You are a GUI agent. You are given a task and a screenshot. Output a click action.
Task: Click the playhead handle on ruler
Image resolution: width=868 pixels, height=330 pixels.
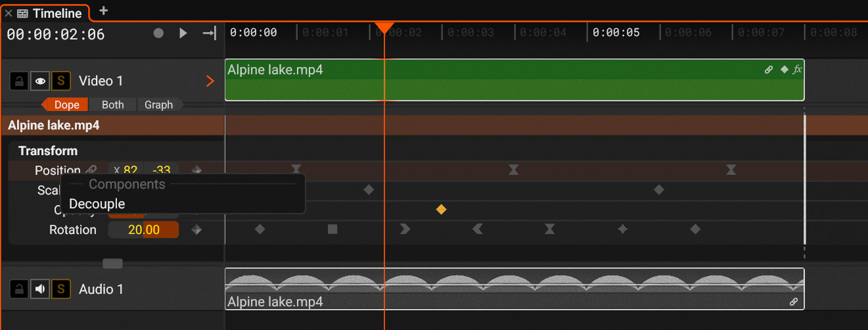(x=384, y=28)
